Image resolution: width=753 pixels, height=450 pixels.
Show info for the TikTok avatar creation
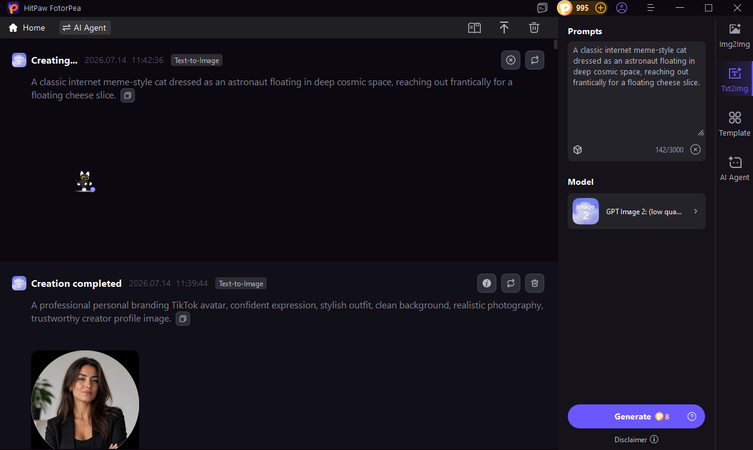tap(486, 283)
